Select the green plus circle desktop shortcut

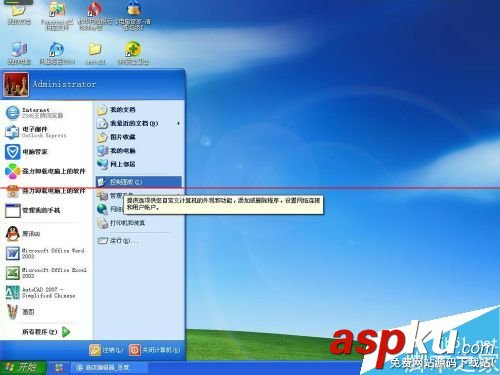pyautogui.click(x=133, y=53)
